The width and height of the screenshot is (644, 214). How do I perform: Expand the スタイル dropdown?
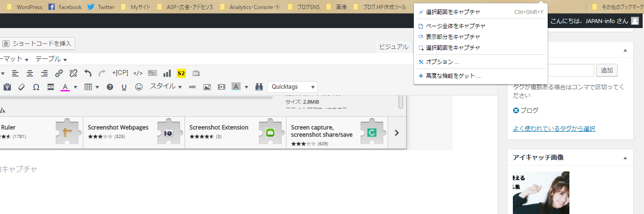pos(166,86)
